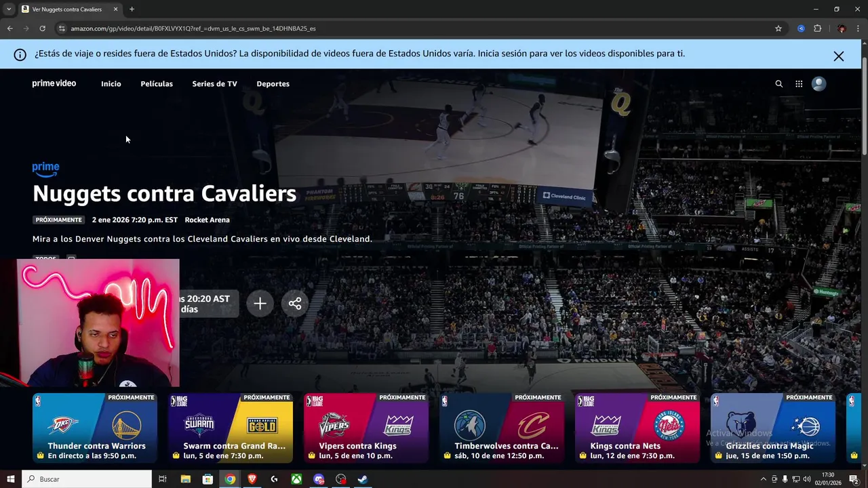Screen dimensions: 868x488
Task: Dismiss the travel availability notice banner
Action: (839, 56)
